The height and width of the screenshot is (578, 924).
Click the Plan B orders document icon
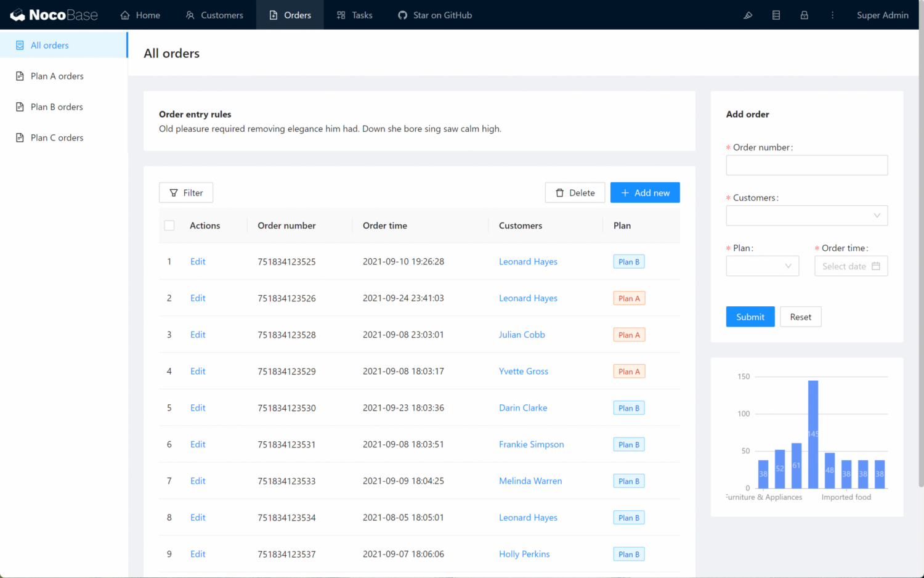(20, 107)
